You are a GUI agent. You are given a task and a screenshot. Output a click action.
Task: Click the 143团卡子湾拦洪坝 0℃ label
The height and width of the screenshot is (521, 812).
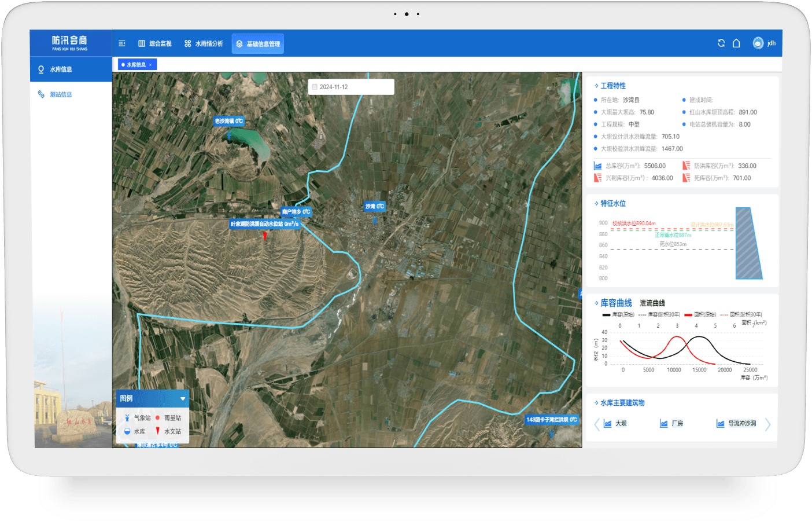[x=552, y=420]
